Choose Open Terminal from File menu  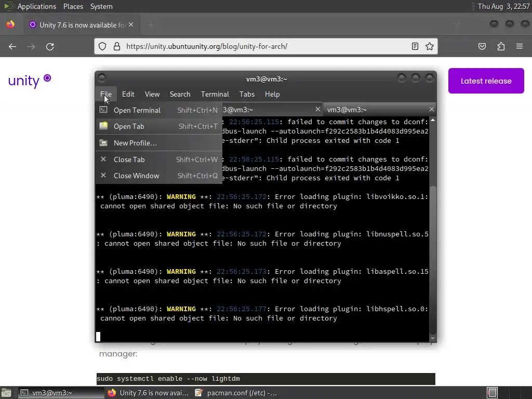click(x=159, y=110)
